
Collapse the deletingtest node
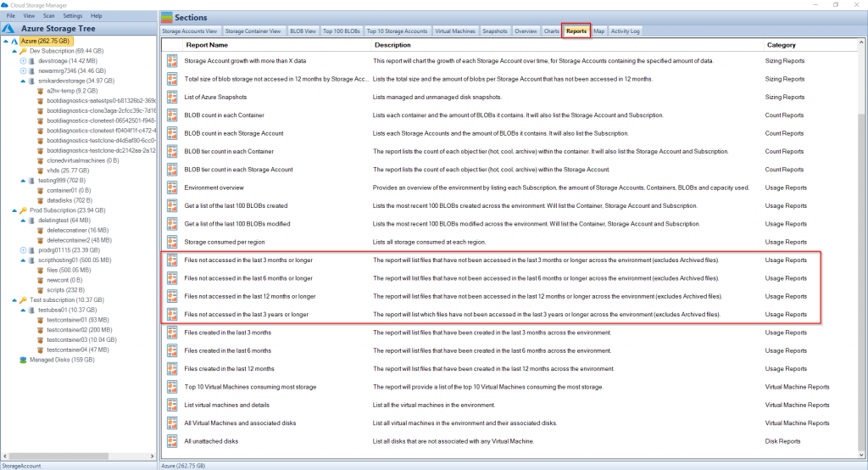coord(23,221)
